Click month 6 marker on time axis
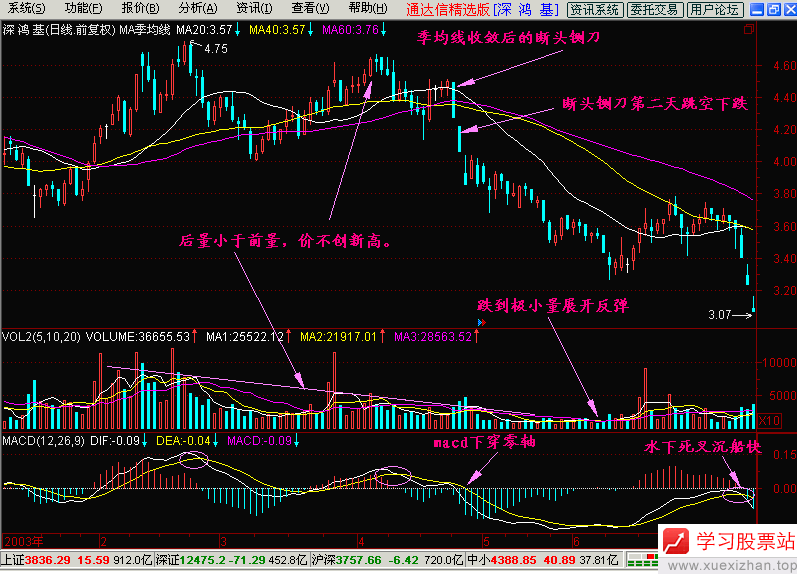The width and height of the screenshot is (797, 574). pyautogui.click(x=576, y=540)
